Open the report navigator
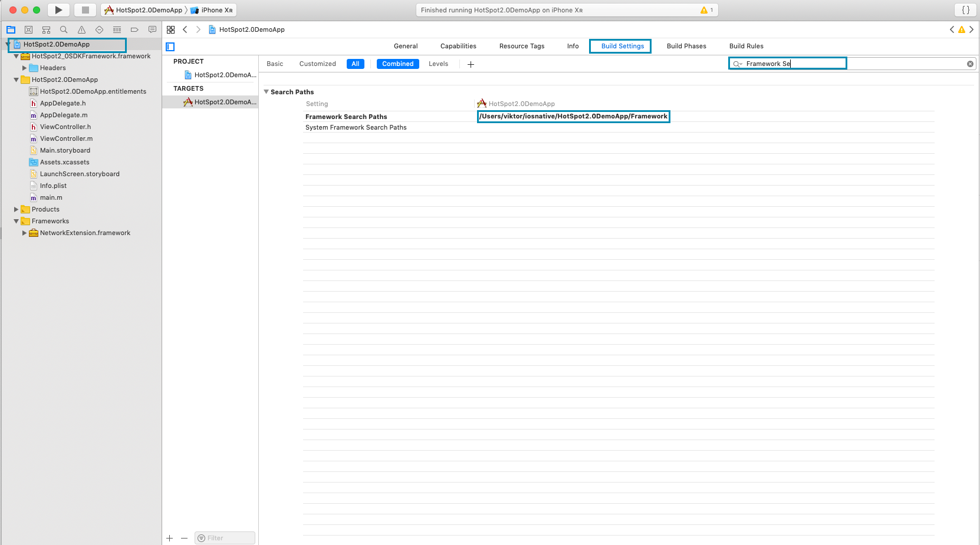980x545 pixels. pyautogui.click(x=152, y=29)
